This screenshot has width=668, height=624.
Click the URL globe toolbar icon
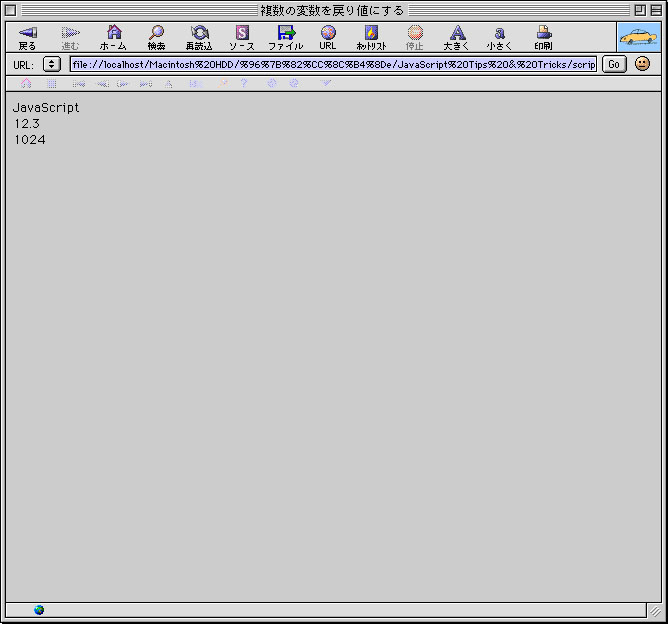coord(328,32)
